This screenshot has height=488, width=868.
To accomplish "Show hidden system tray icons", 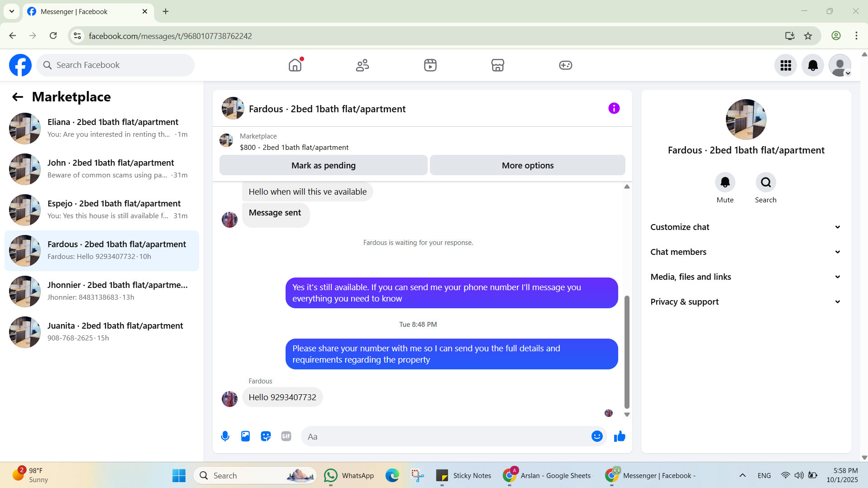I will (x=743, y=475).
